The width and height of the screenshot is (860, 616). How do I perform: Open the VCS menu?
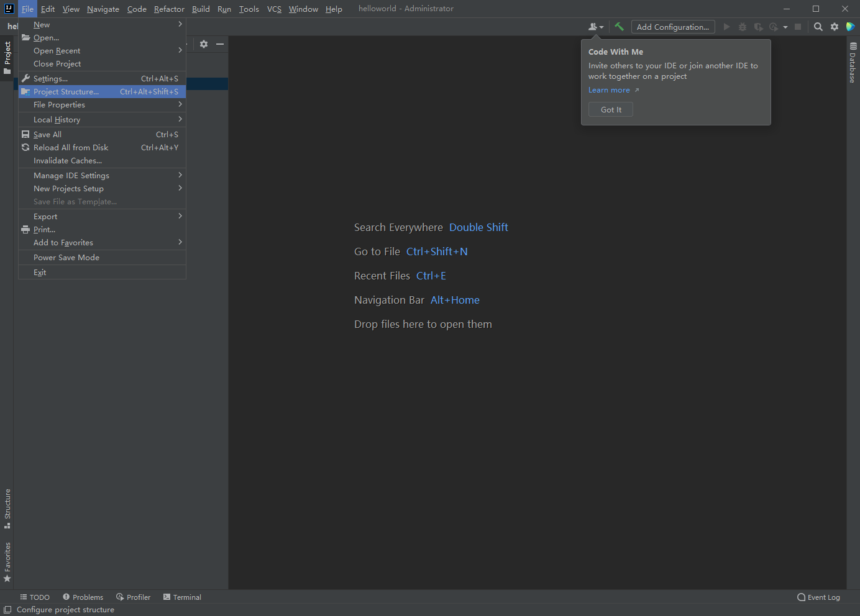[274, 9]
